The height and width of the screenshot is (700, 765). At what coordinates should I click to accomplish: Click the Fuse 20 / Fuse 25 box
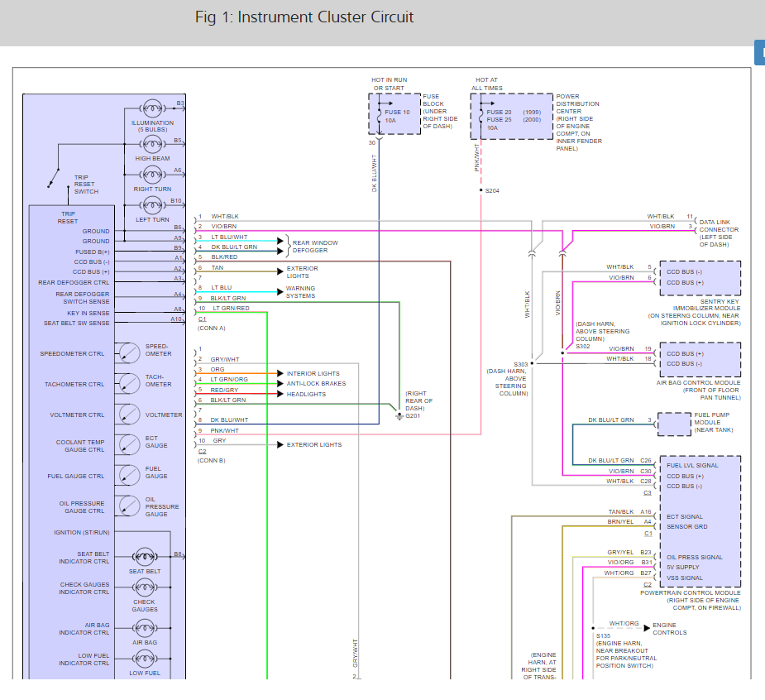pos(511,117)
